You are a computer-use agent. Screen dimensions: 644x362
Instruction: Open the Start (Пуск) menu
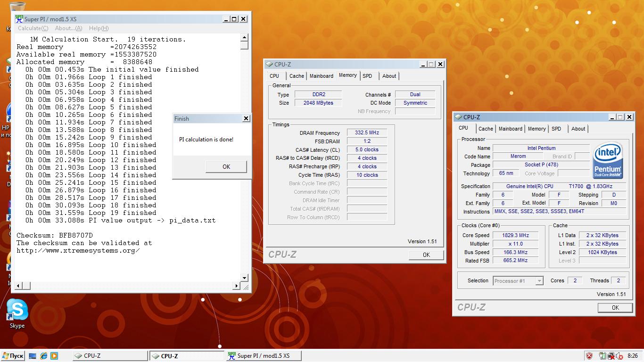[x=13, y=356]
